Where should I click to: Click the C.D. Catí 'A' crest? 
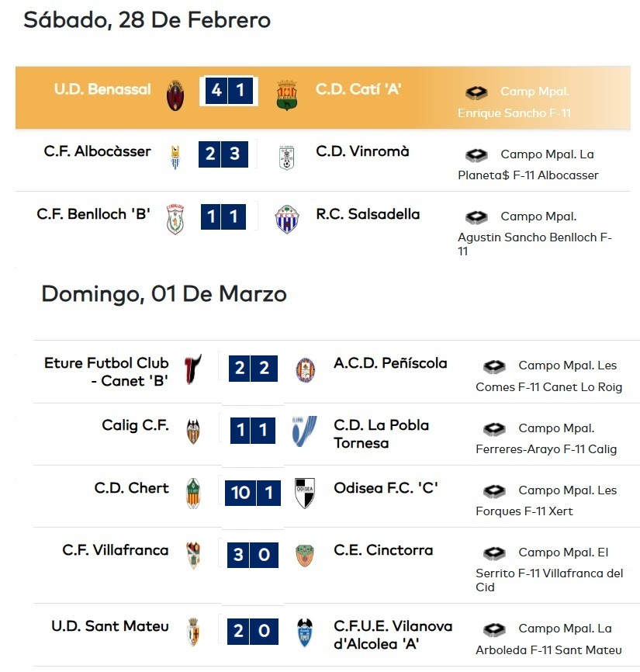(x=287, y=95)
